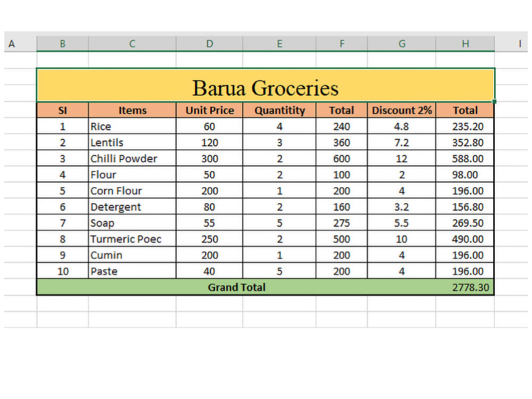Select column G header

pos(402,44)
